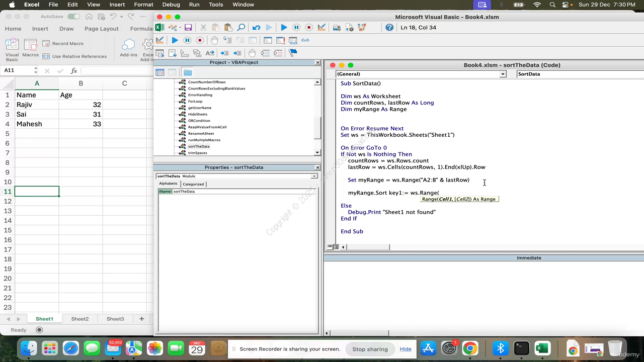
Task: Click Record Macro in Excel ribbon
Action: coord(63,44)
